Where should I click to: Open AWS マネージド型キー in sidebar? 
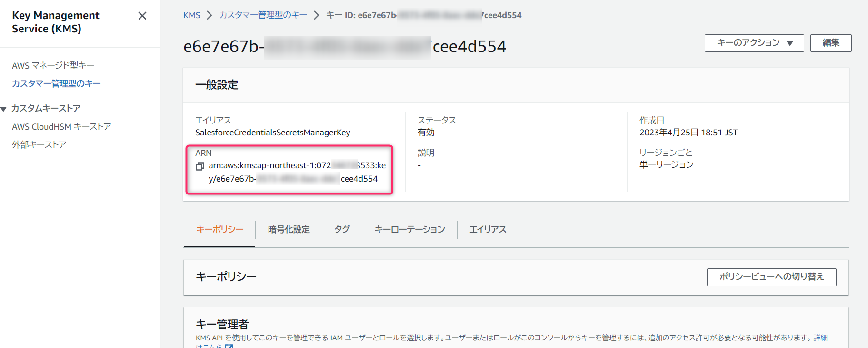click(x=53, y=65)
